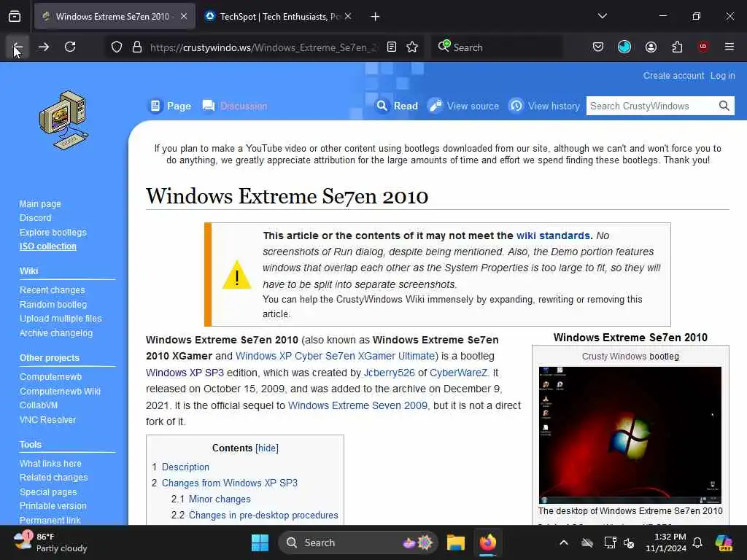Open What links here tool
This screenshot has height=560, width=747.
(x=50, y=463)
